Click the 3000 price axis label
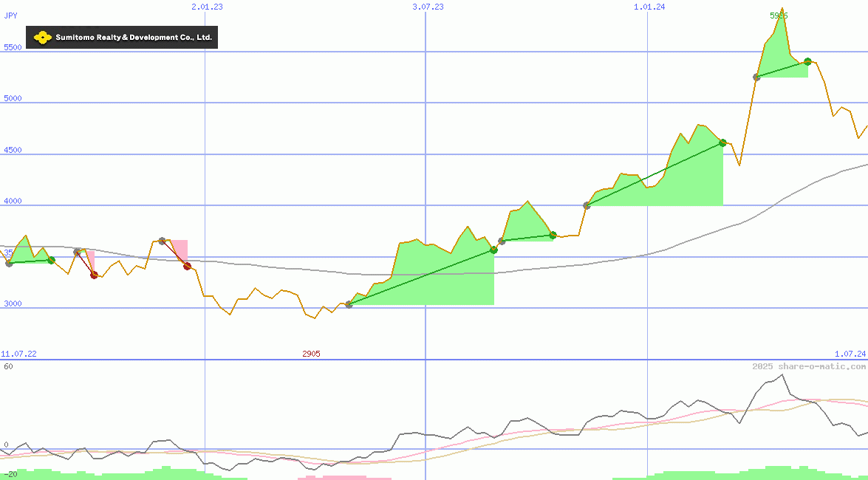The height and width of the screenshot is (480, 868). (13, 304)
